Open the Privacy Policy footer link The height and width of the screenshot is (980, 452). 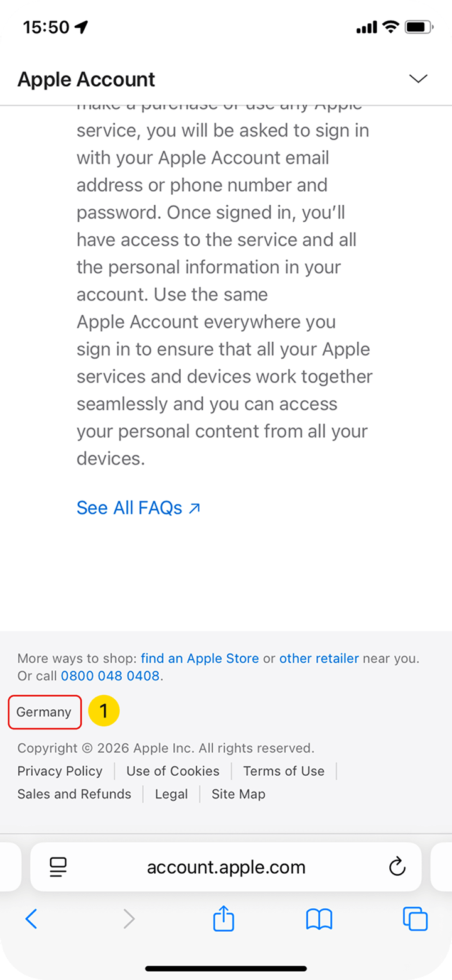tap(60, 771)
